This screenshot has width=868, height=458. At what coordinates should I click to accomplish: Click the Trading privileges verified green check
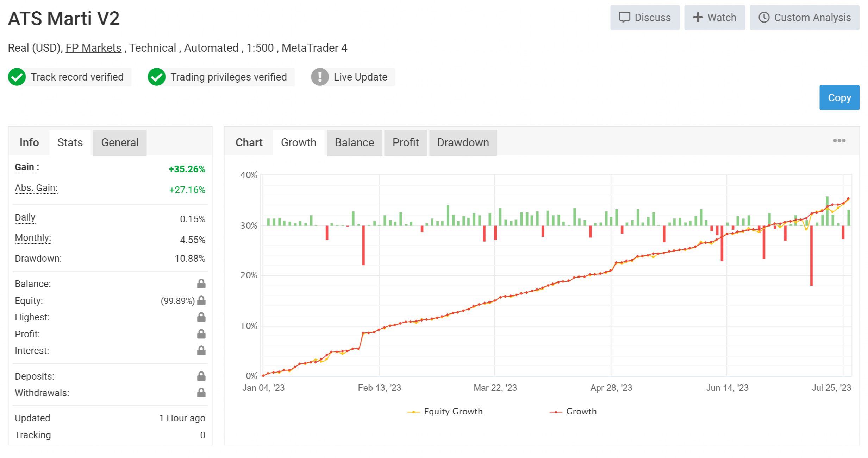(x=157, y=77)
